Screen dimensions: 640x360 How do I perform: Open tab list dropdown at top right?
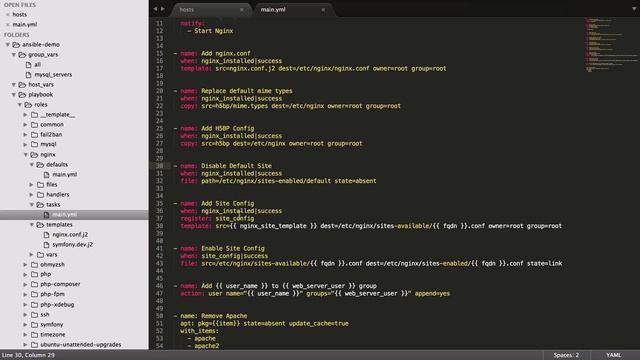(634, 9)
